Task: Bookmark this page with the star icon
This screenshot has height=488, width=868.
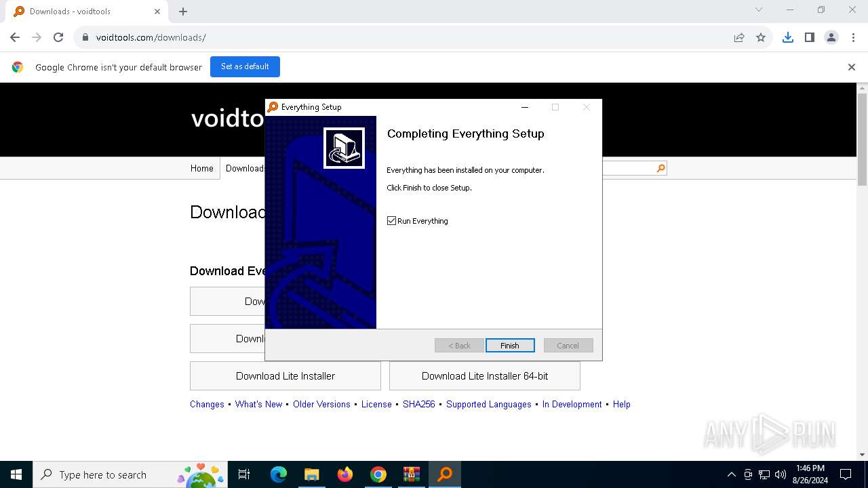Action: [x=761, y=37]
